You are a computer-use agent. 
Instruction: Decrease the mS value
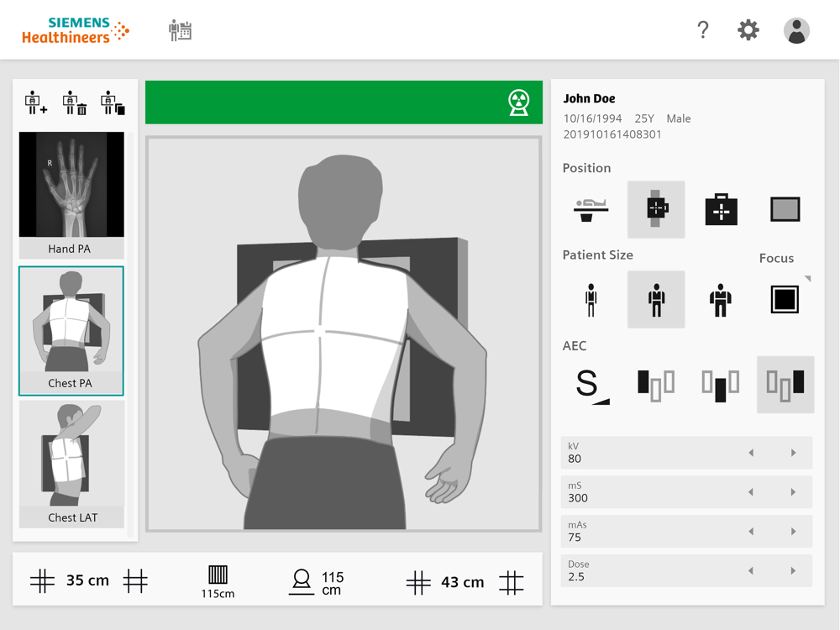click(x=751, y=492)
